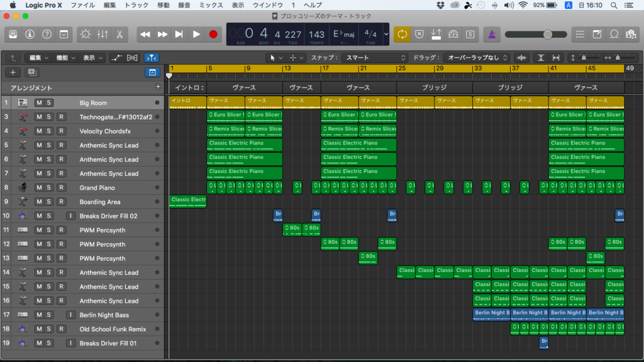This screenshot has height=362, width=644.
Task: Rewind the playhead
Action: coord(145,35)
